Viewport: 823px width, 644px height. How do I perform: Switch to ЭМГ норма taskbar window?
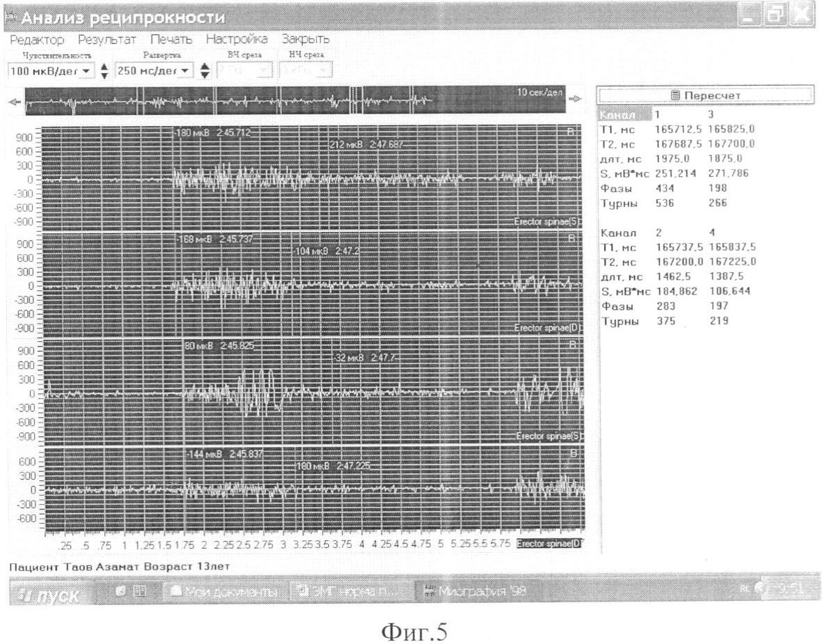pos(346,592)
